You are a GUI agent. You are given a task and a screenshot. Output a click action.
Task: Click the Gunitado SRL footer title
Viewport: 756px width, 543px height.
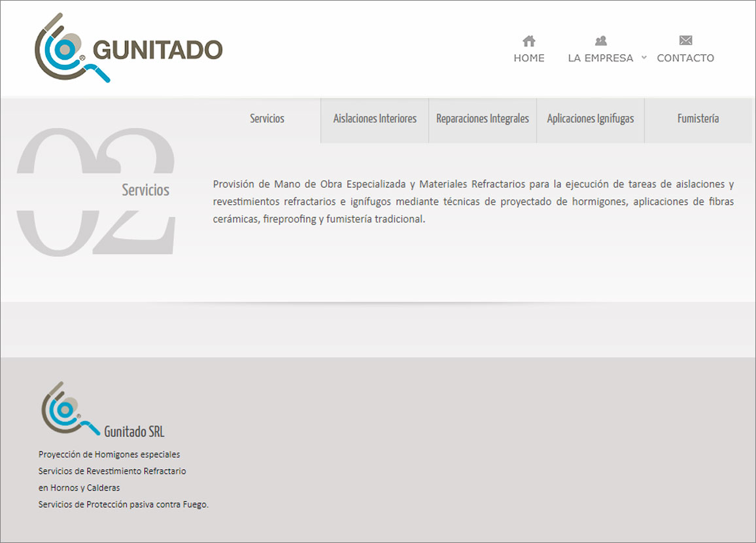coord(134,432)
